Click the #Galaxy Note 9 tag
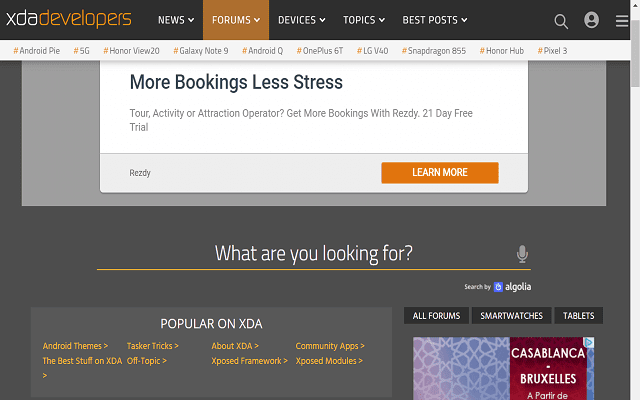Screen dimensions: 640x400 pos(200,50)
